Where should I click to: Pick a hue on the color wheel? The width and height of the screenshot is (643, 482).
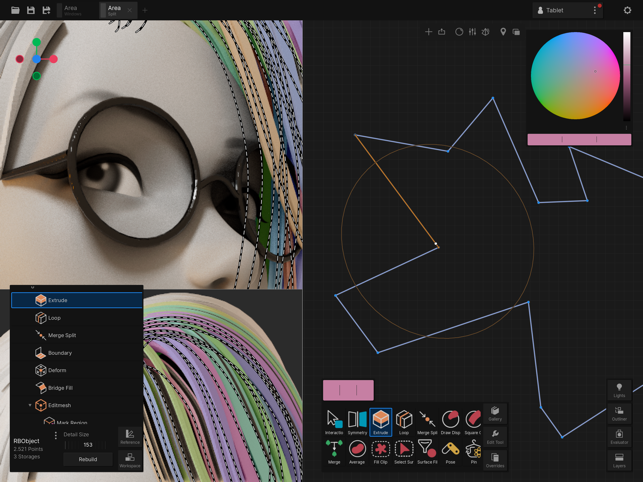pyautogui.click(x=575, y=76)
